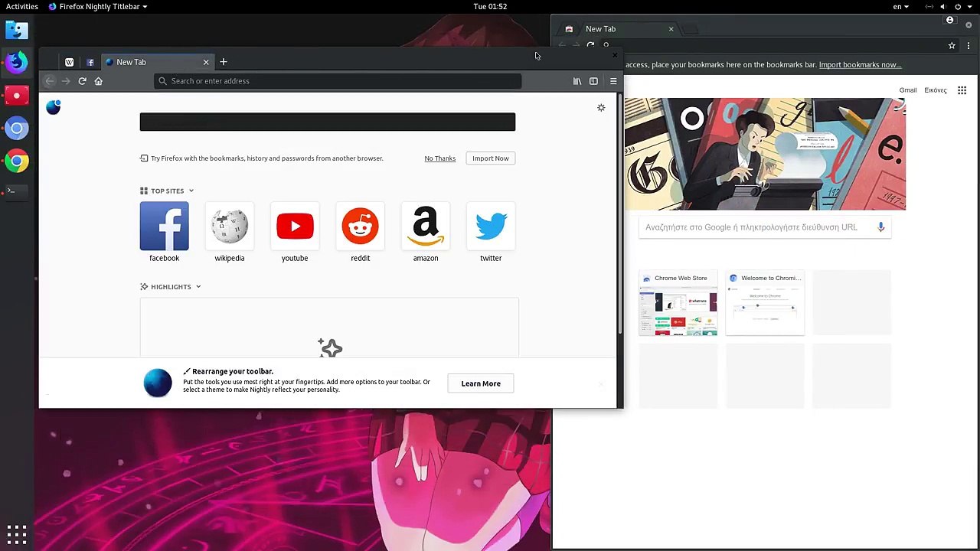Click the Google Chrome dock icon

(17, 161)
